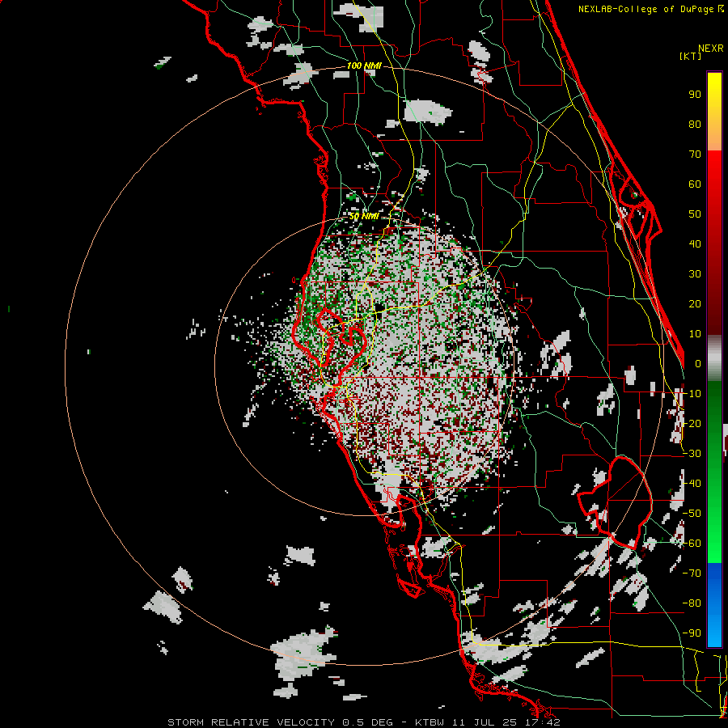The height and width of the screenshot is (728, 728).
Task: Click the yellow top segment of color bar
Action: (x=714, y=112)
